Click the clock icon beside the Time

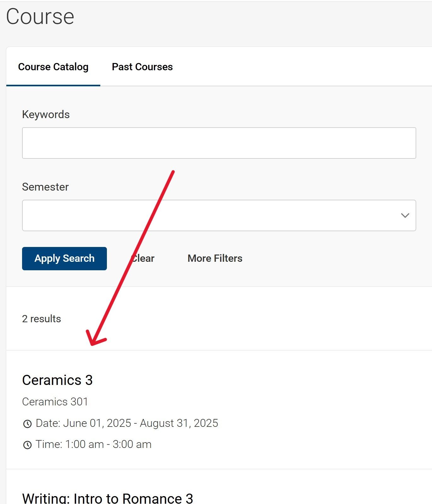(27, 445)
